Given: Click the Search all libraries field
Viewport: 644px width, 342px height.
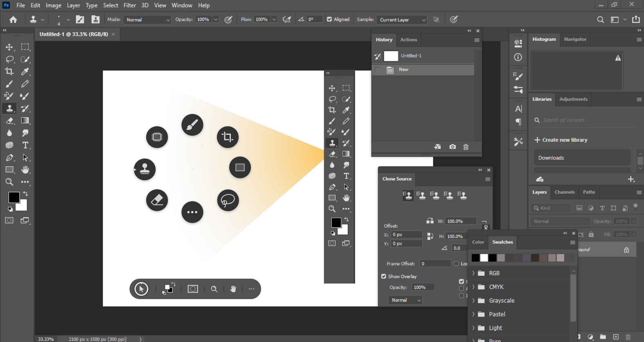Looking at the screenshot, I should 585,120.
